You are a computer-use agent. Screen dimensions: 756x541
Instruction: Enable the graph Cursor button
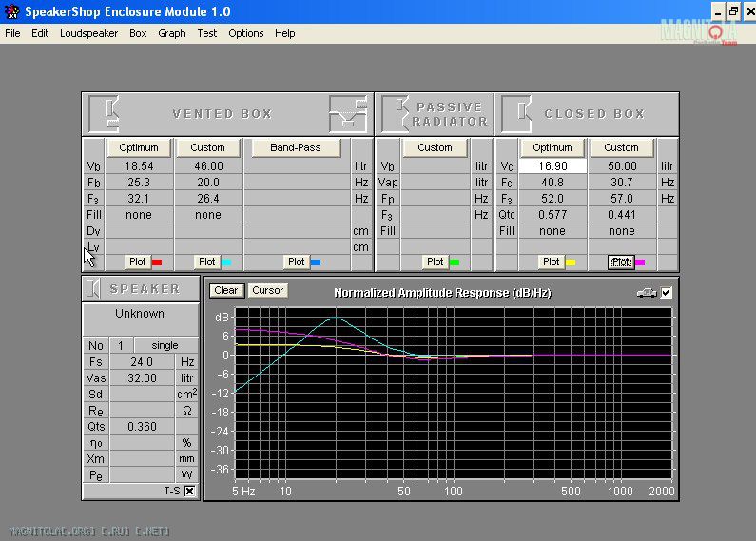(x=267, y=290)
